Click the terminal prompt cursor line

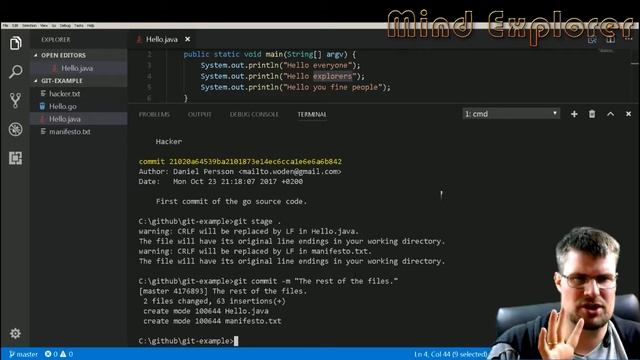coord(188,341)
